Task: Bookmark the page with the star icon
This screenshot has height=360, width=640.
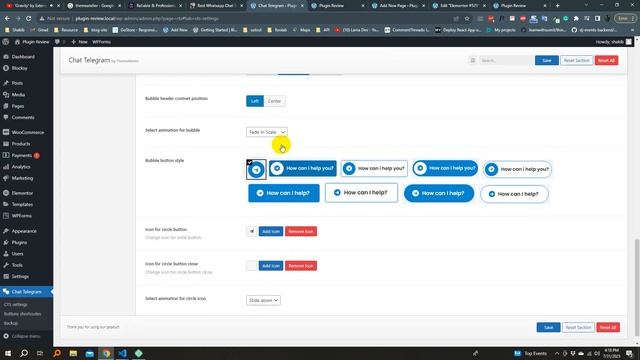Action: (x=467, y=18)
